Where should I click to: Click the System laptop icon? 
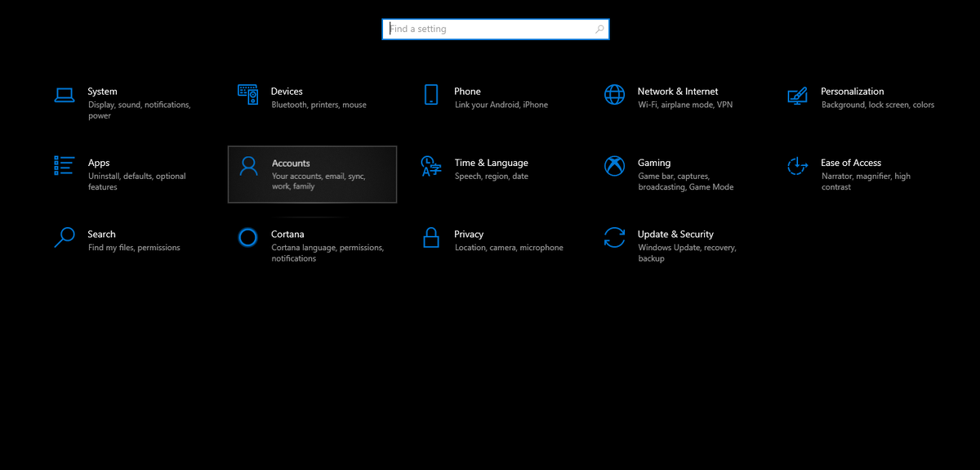(x=65, y=95)
